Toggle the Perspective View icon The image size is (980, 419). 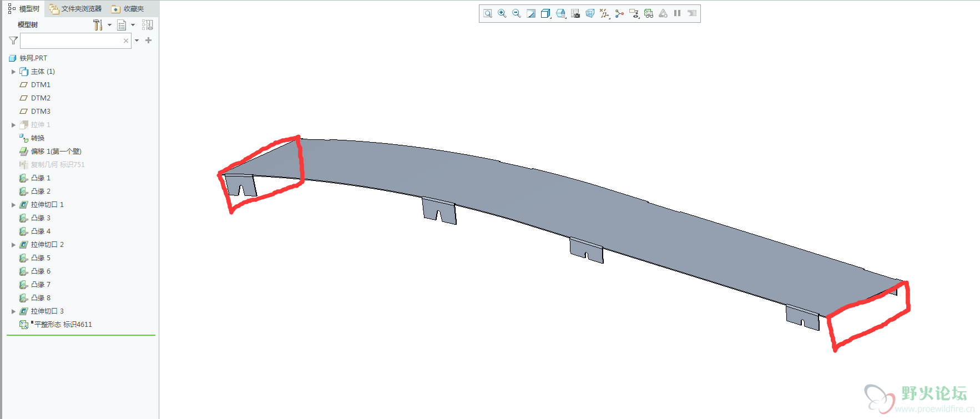click(590, 13)
